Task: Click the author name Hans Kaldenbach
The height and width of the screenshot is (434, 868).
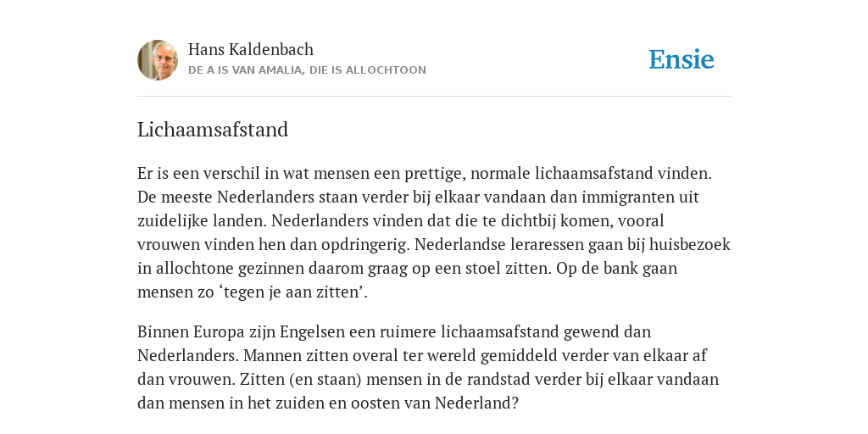Action: click(251, 49)
